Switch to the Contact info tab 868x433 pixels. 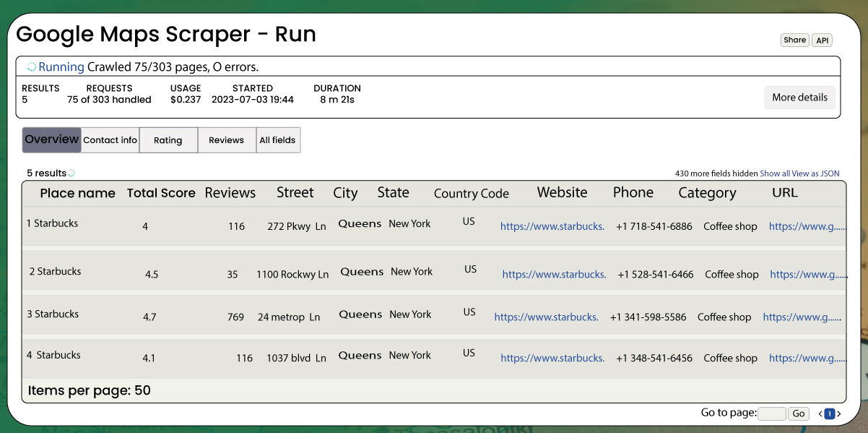(110, 140)
